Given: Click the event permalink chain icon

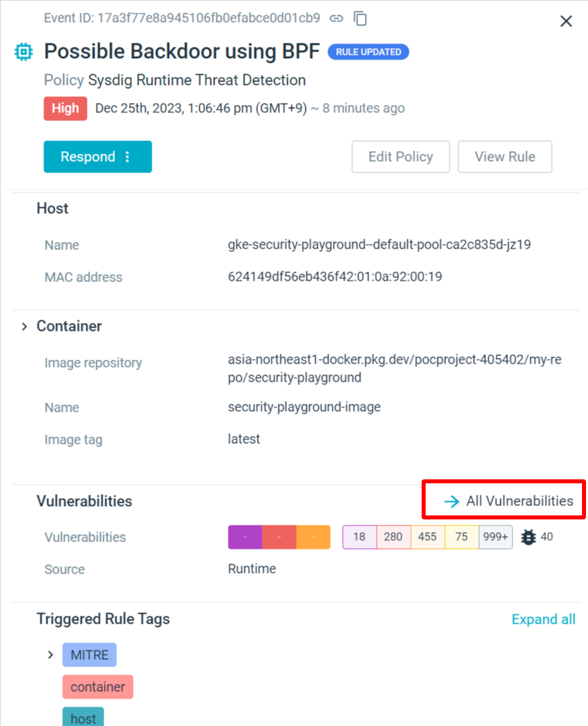Looking at the screenshot, I should point(336,19).
